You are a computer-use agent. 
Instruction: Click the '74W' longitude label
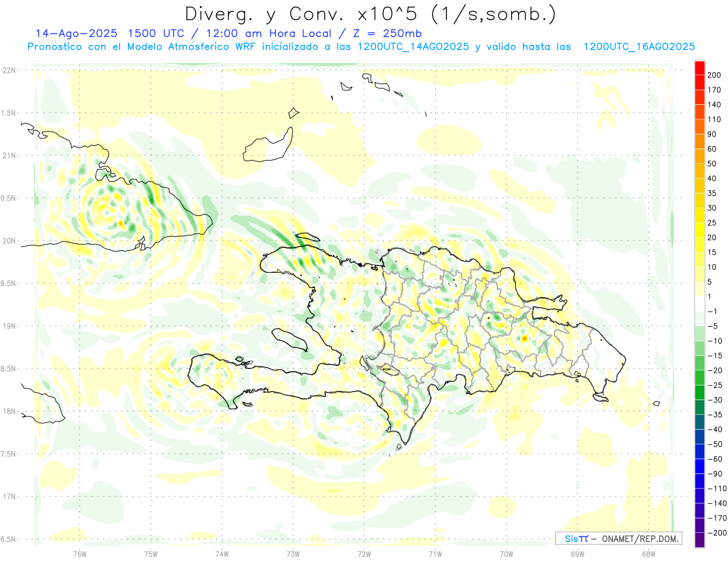click(x=222, y=554)
